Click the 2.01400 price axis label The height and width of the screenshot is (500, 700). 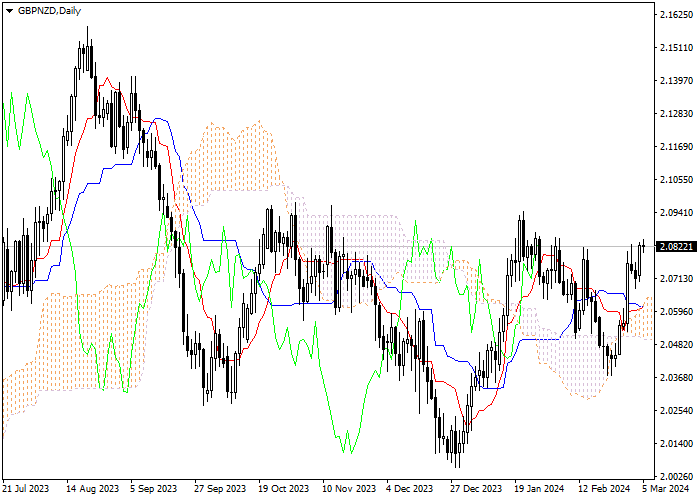click(676, 444)
